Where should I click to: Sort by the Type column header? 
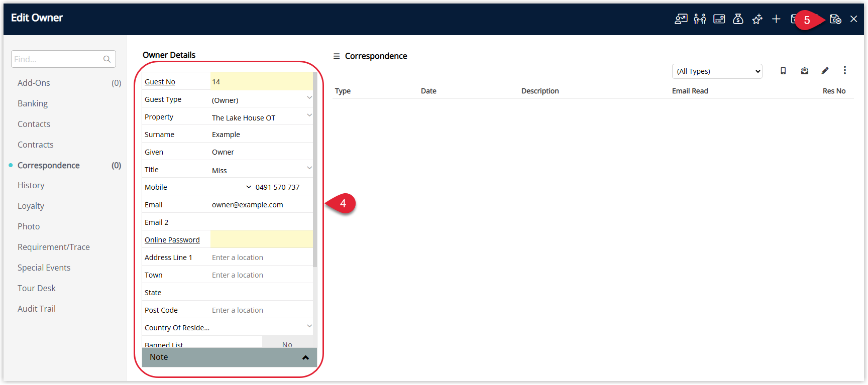pyautogui.click(x=343, y=91)
